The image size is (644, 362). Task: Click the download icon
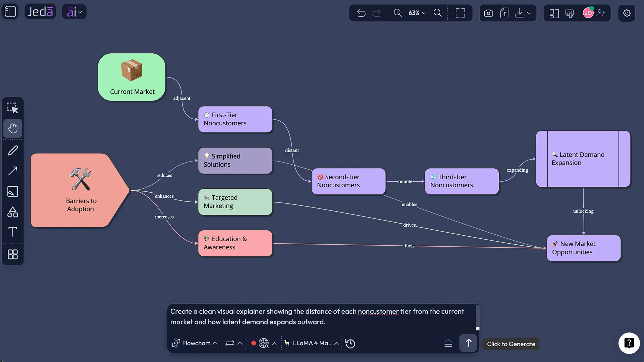(x=520, y=13)
